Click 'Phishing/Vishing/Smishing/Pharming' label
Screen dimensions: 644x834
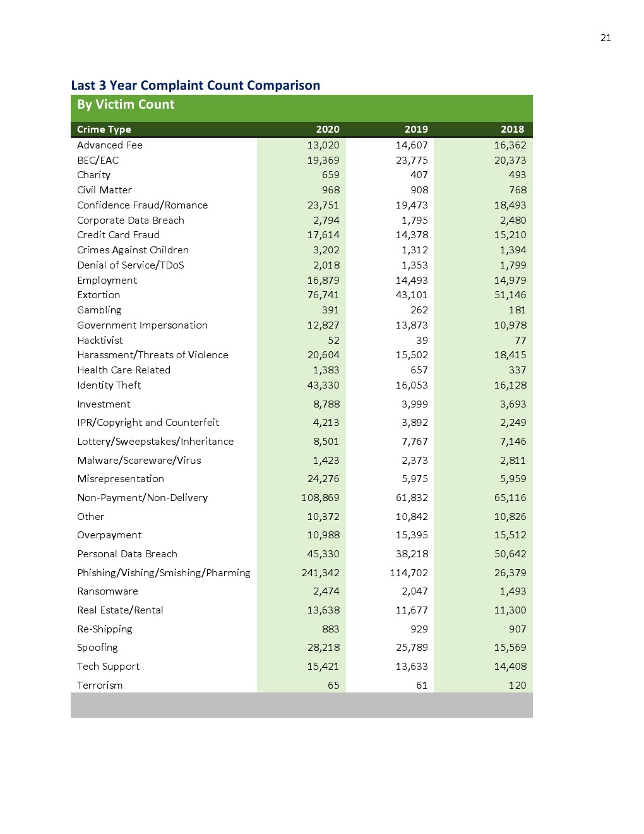tap(164, 573)
